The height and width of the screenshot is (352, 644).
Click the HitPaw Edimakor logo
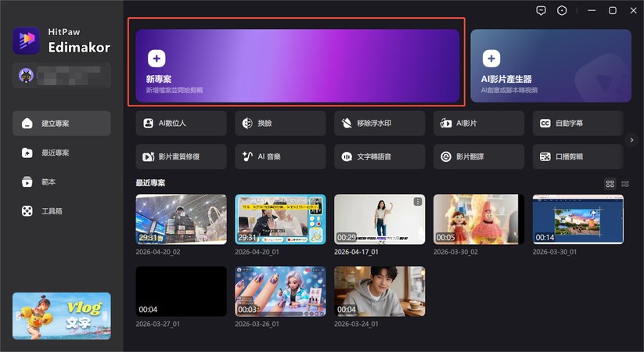27,41
